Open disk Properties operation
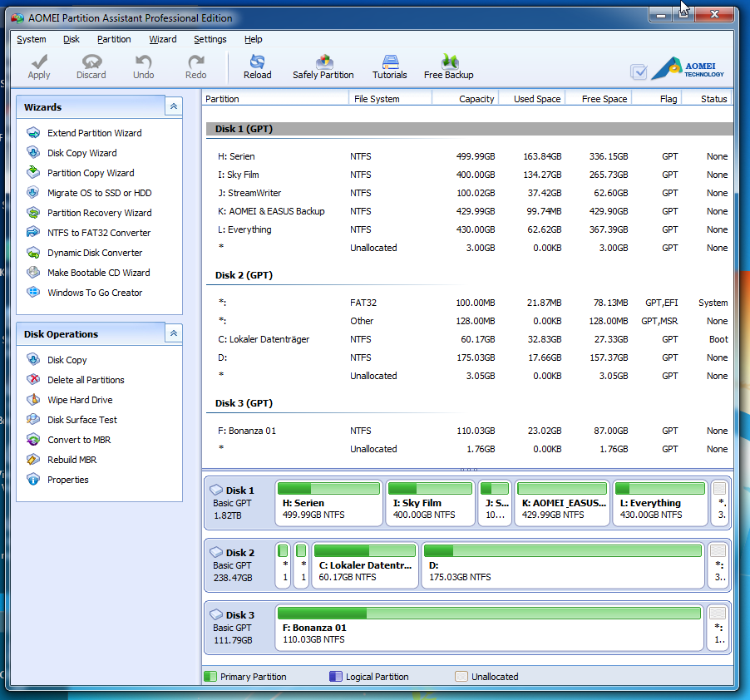Image resolution: width=750 pixels, height=700 pixels. 67,480
